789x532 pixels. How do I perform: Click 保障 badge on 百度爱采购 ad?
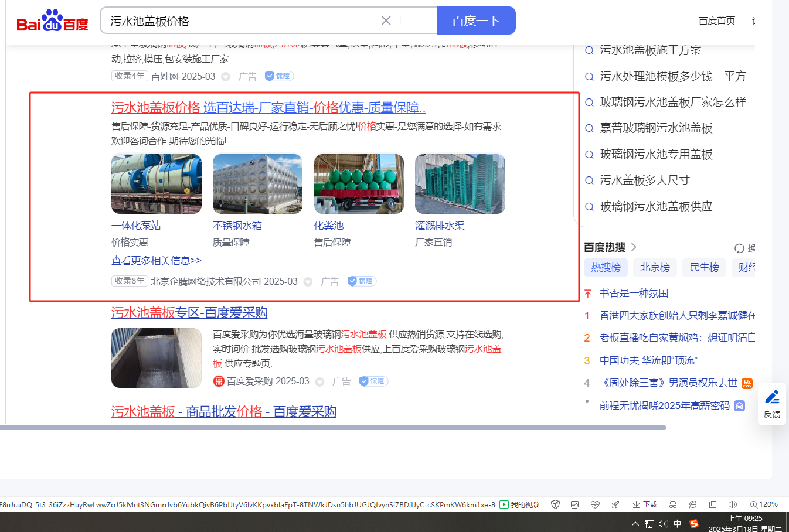(x=373, y=381)
